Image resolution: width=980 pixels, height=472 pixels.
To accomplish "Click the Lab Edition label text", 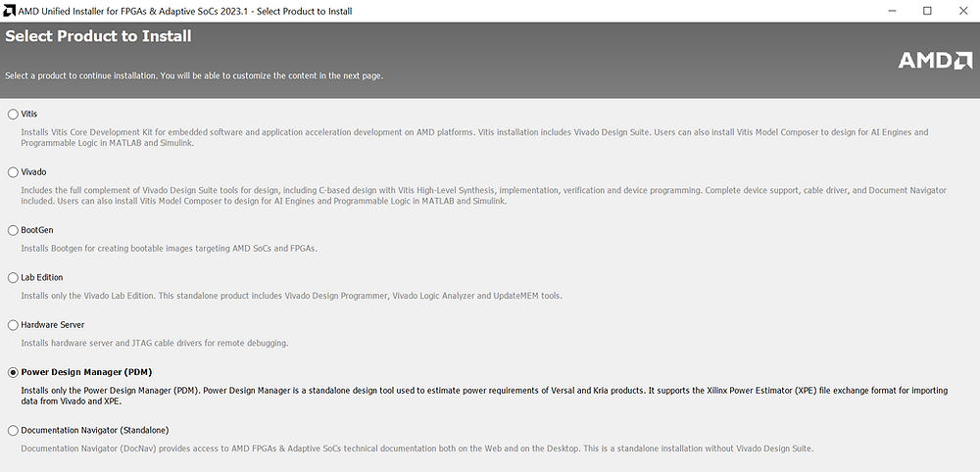I will [x=42, y=277].
